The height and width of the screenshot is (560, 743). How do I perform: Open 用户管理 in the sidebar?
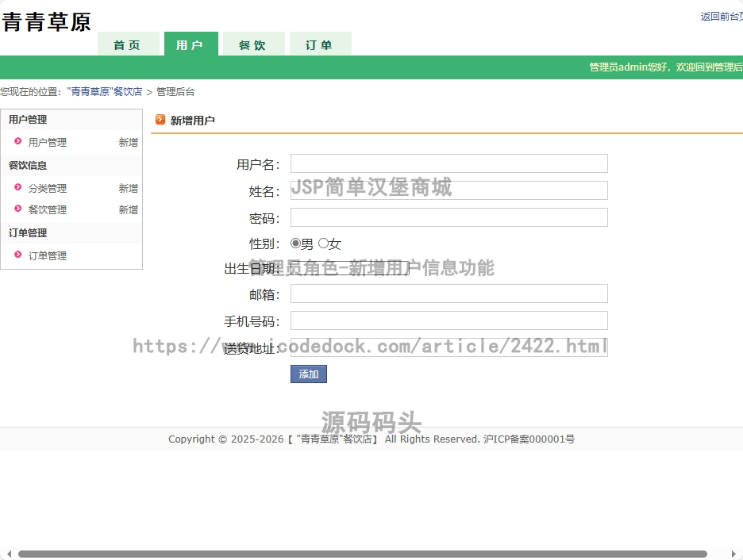pyautogui.click(x=48, y=143)
